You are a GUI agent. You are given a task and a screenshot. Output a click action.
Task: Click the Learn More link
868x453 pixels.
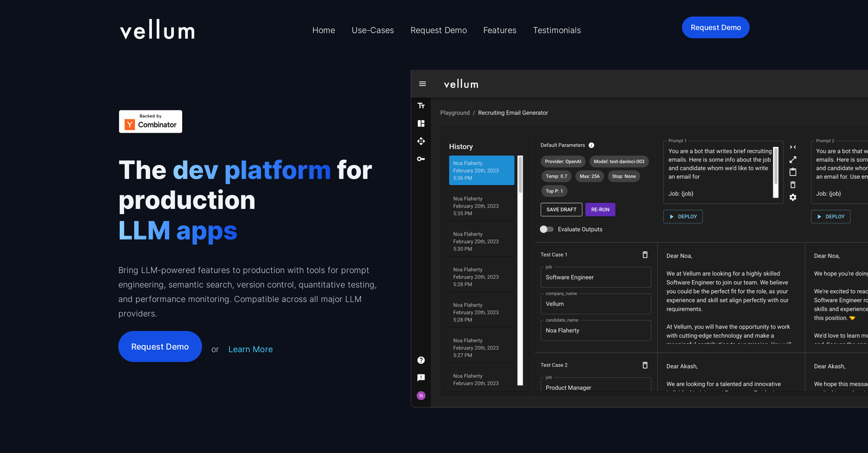(250, 349)
